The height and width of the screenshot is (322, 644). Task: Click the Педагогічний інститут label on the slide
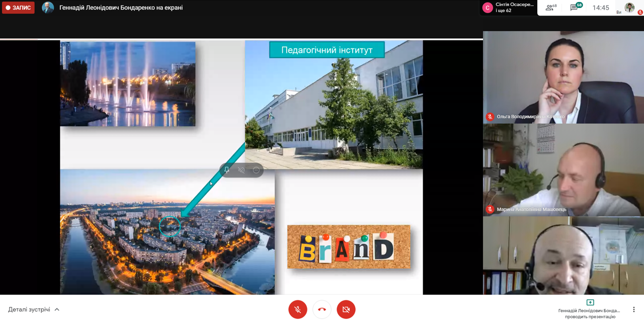point(327,50)
